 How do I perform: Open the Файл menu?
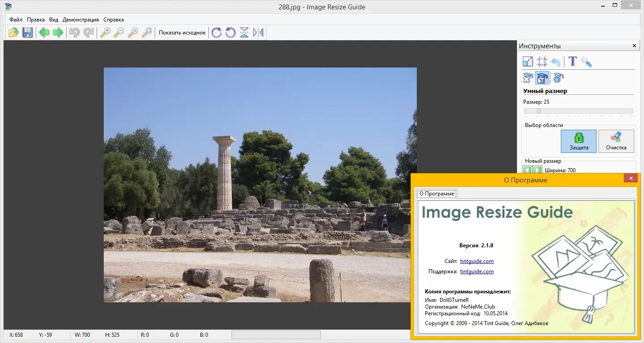point(16,20)
